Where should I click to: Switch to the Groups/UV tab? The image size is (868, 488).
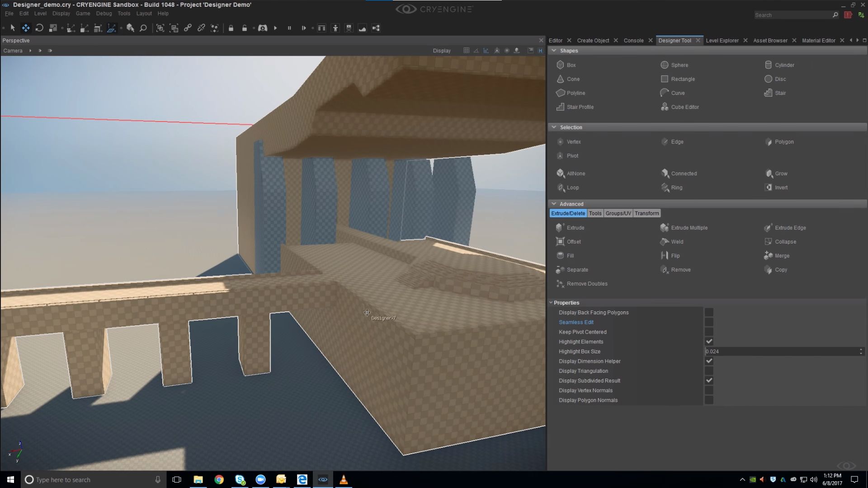tap(618, 213)
